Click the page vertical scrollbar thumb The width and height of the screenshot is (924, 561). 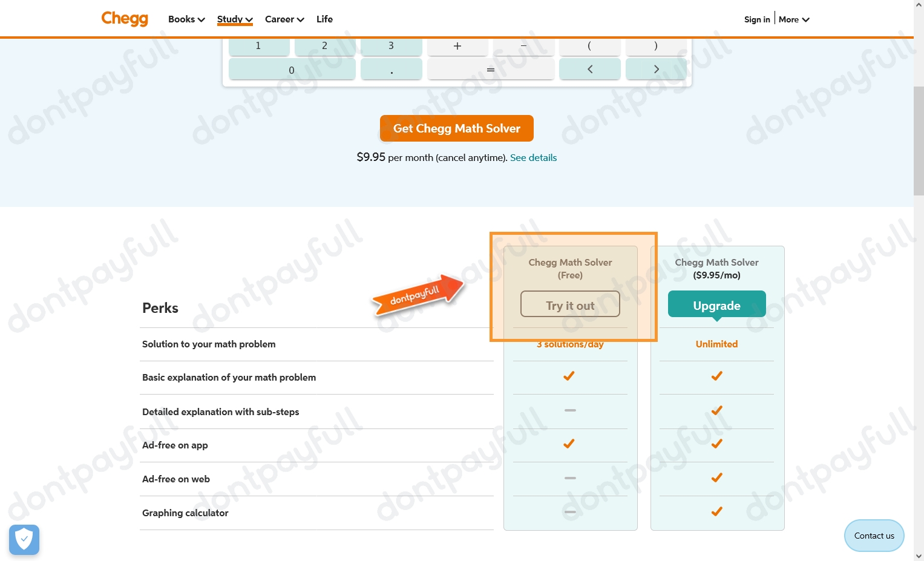pos(919,140)
